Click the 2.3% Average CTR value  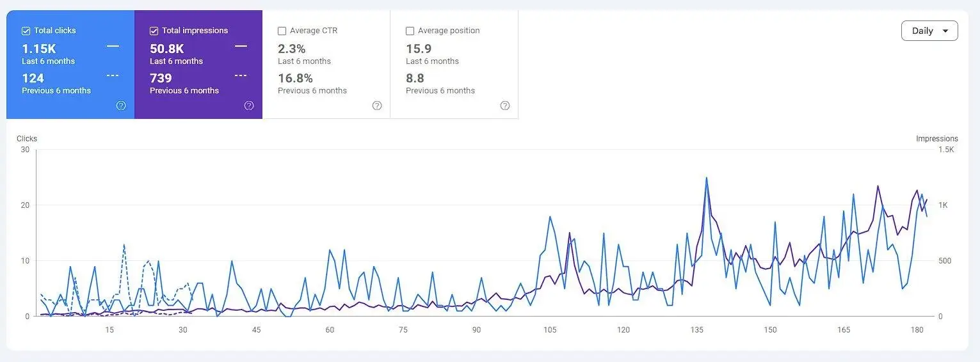(x=292, y=49)
